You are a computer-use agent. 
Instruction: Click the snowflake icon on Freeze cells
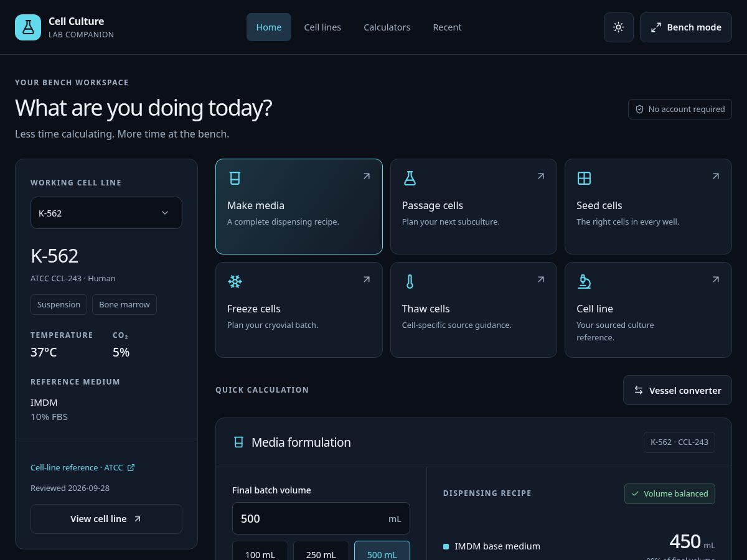click(x=235, y=281)
